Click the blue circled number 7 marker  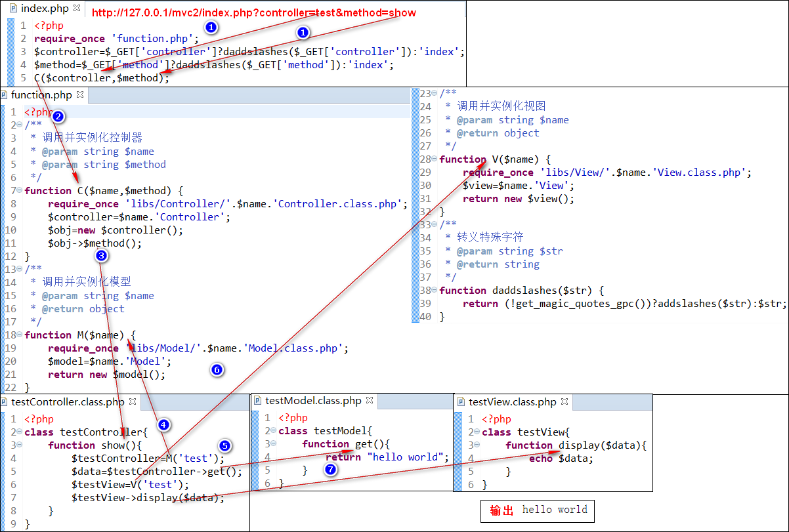(330, 469)
